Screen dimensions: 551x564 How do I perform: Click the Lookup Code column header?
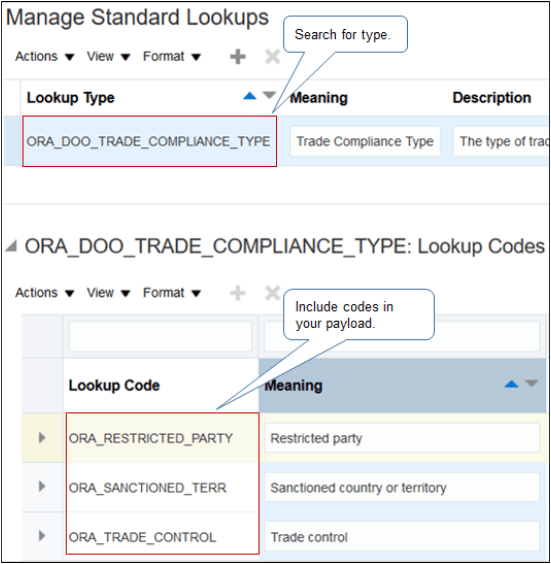tap(114, 386)
